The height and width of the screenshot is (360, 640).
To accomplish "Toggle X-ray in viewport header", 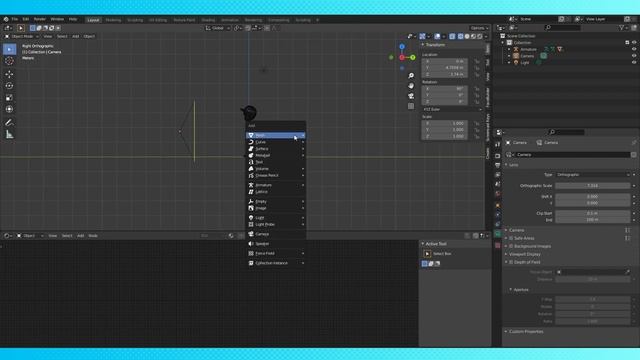I will 452,36.
